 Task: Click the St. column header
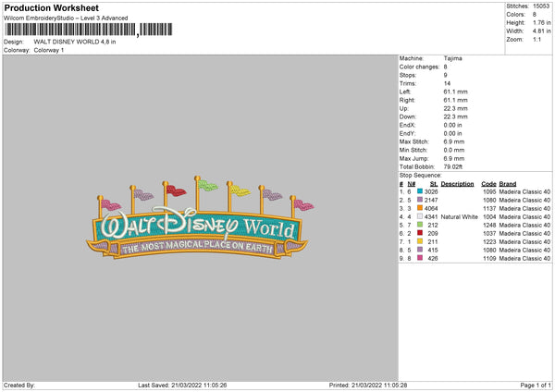click(x=434, y=184)
